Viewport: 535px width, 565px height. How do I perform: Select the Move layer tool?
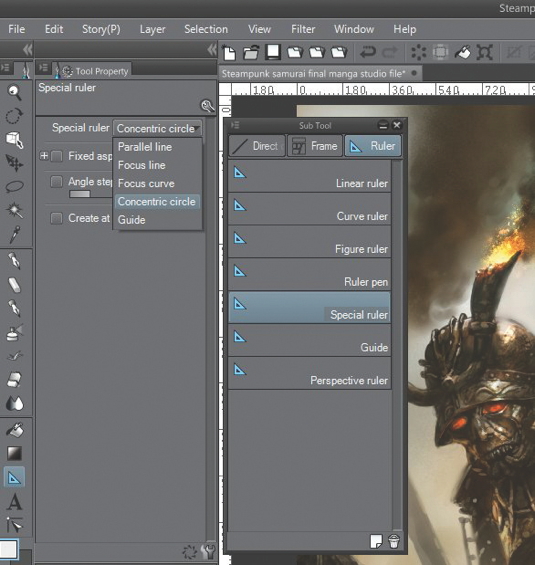14,163
